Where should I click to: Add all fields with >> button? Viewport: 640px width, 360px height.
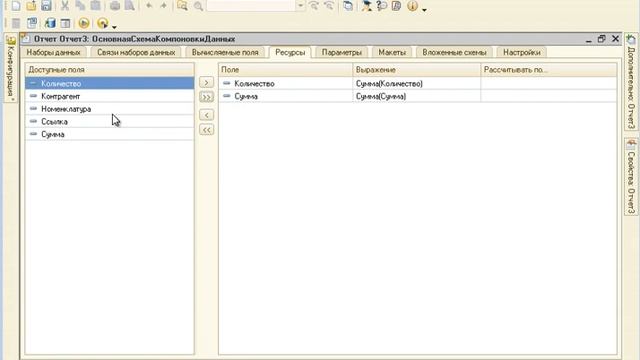pos(207,97)
